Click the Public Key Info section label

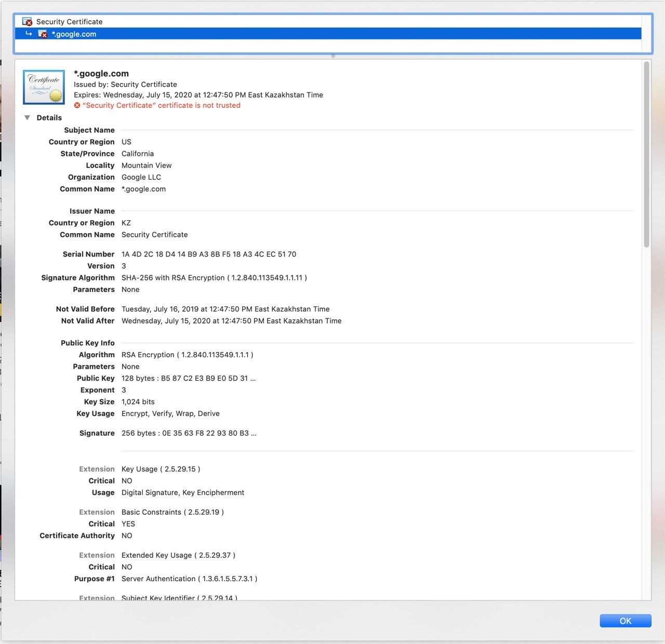pos(88,343)
